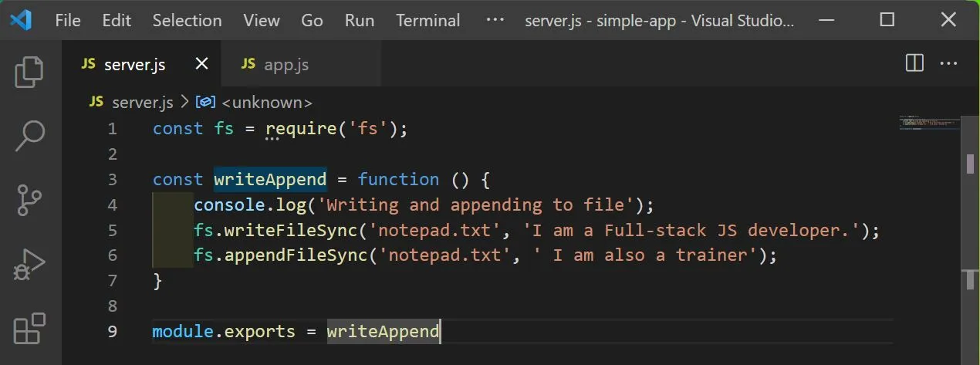Open the Source Control view icon
The height and width of the screenshot is (365, 980).
[x=30, y=201]
